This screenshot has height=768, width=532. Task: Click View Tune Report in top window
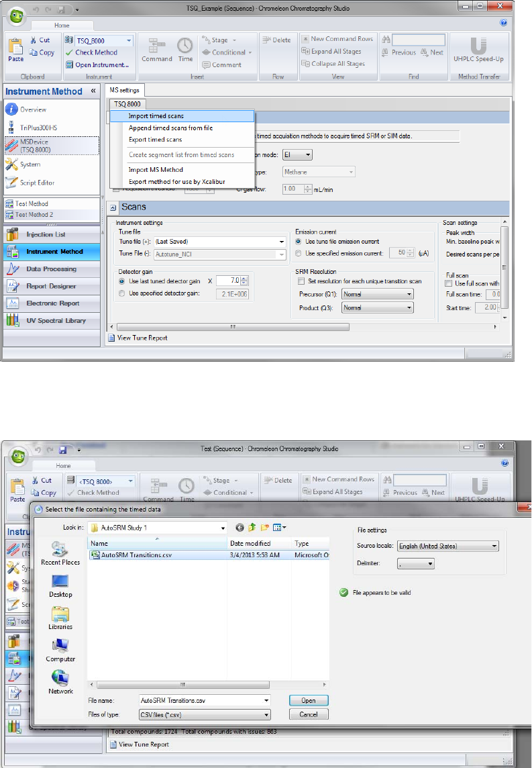(x=138, y=338)
